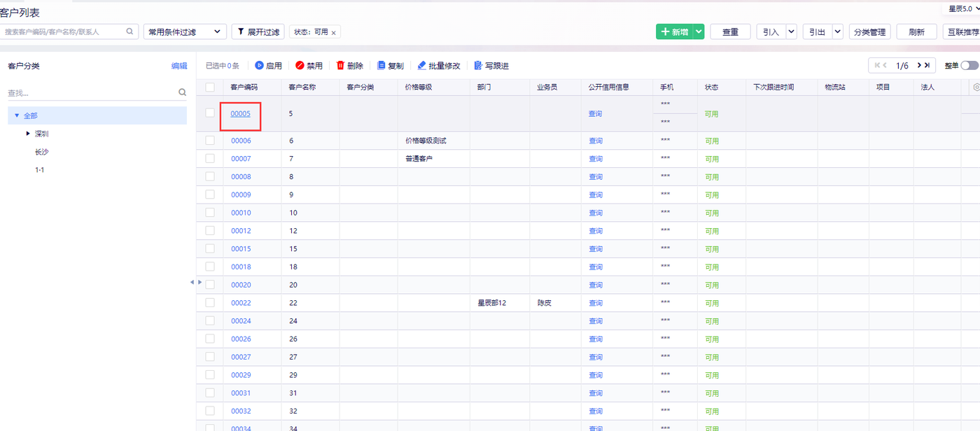
Task: Jump to last page in pagination
Action: (927, 65)
